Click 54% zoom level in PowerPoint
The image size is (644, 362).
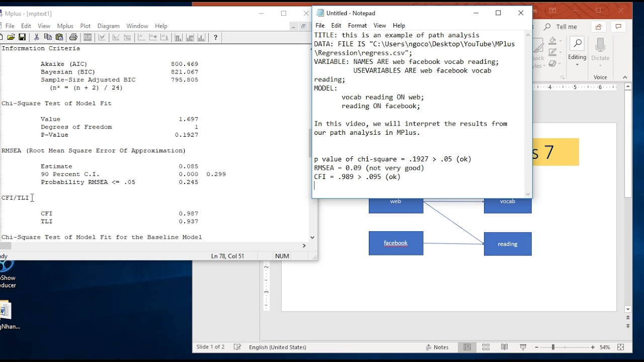coord(605,347)
